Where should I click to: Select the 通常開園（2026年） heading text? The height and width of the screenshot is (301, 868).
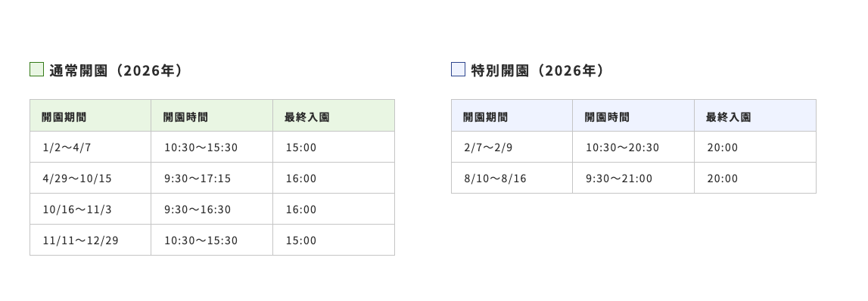pos(117,70)
